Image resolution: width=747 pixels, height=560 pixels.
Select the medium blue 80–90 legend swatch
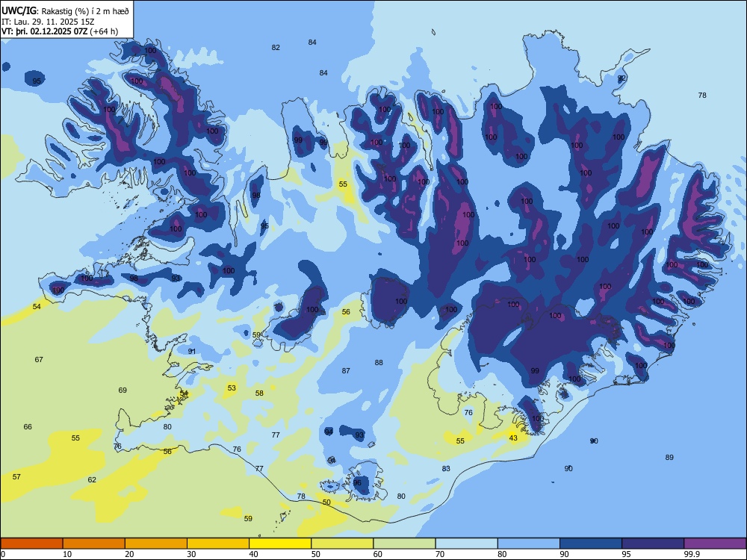(x=529, y=544)
